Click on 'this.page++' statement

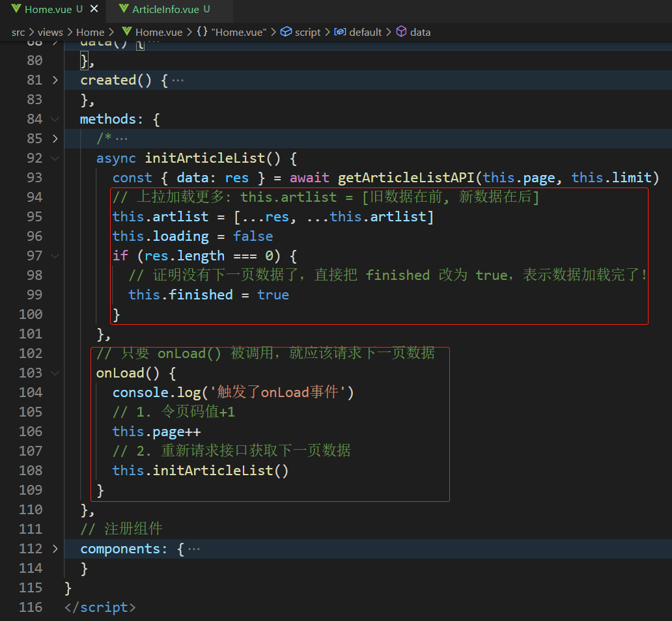[156, 431]
